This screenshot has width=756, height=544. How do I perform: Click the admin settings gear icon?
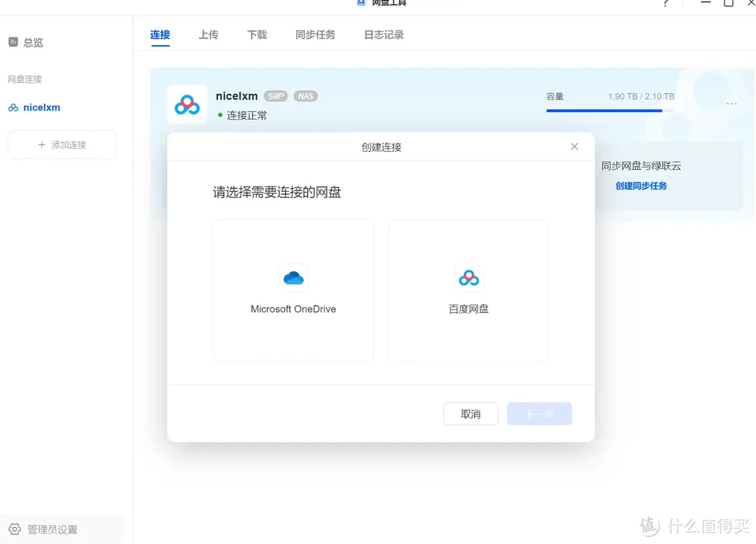[15, 529]
